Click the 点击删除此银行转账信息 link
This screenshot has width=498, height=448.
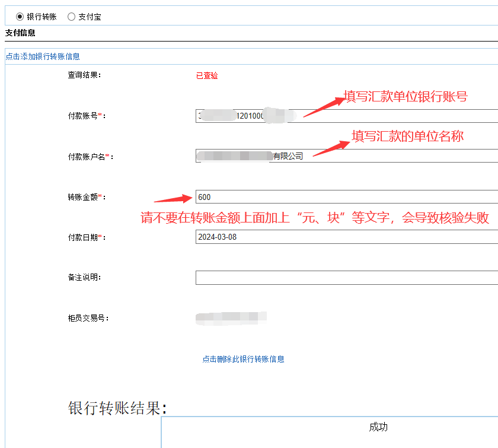(x=243, y=359)
